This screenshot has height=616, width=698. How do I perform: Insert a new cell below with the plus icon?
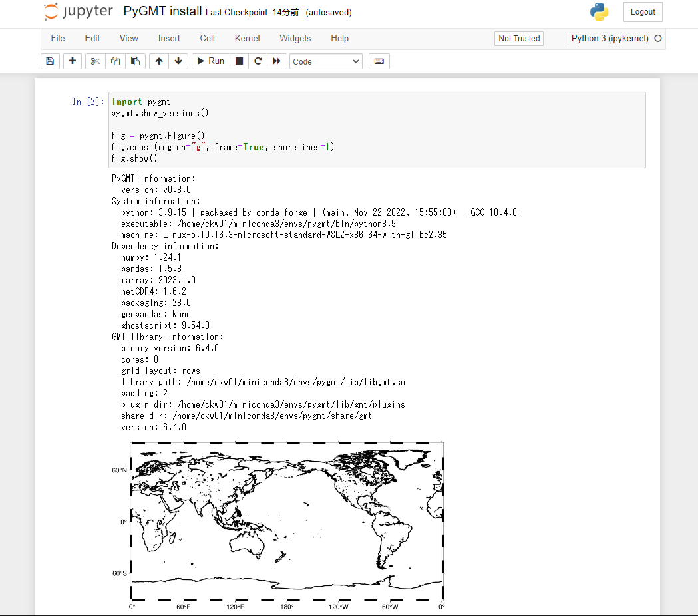tap(72, 61)
